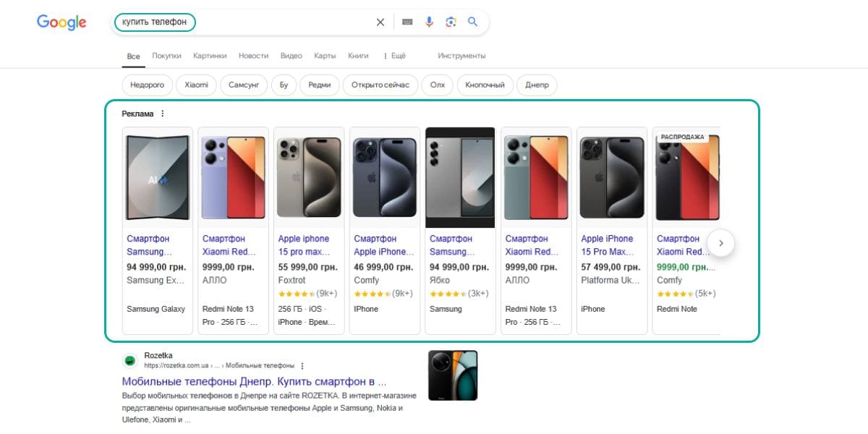Click the magnifying glass search icon

(x=473, y=22)
